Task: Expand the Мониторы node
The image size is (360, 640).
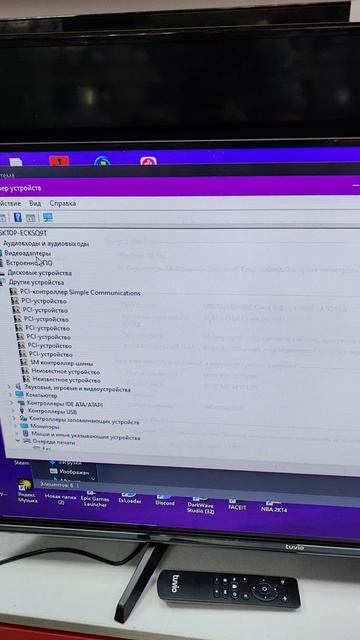Action: click(x=16, y=426)
